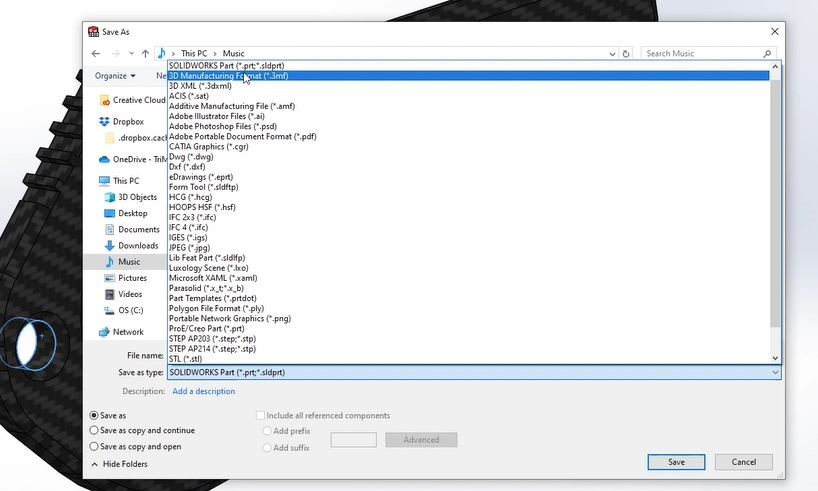The height and width of the screenshot is (491, 818).
Task: Choose STL (*.stl) file type
Action: pyautogui.click(x=185, y=359)
